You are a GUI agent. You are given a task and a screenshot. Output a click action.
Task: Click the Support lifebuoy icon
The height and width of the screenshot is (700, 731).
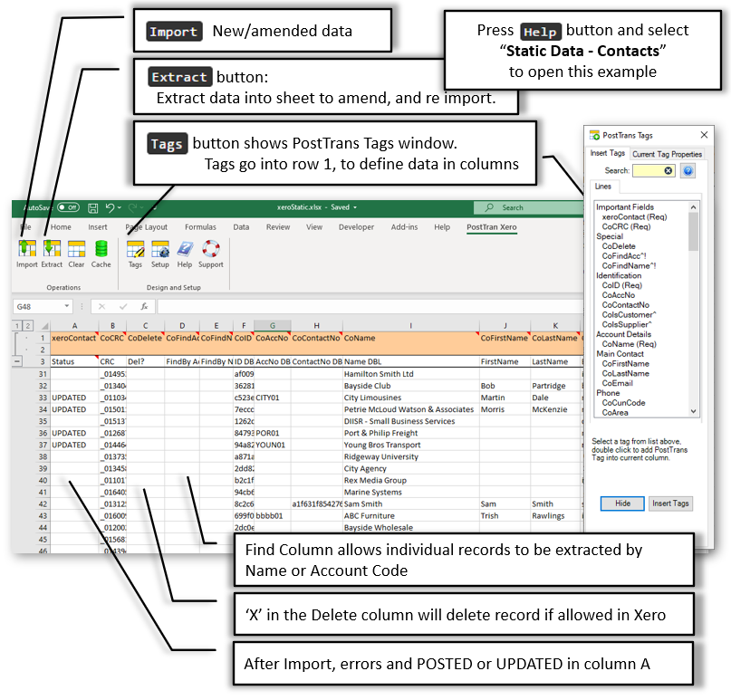pyautogui.click(x=211, y=249)
